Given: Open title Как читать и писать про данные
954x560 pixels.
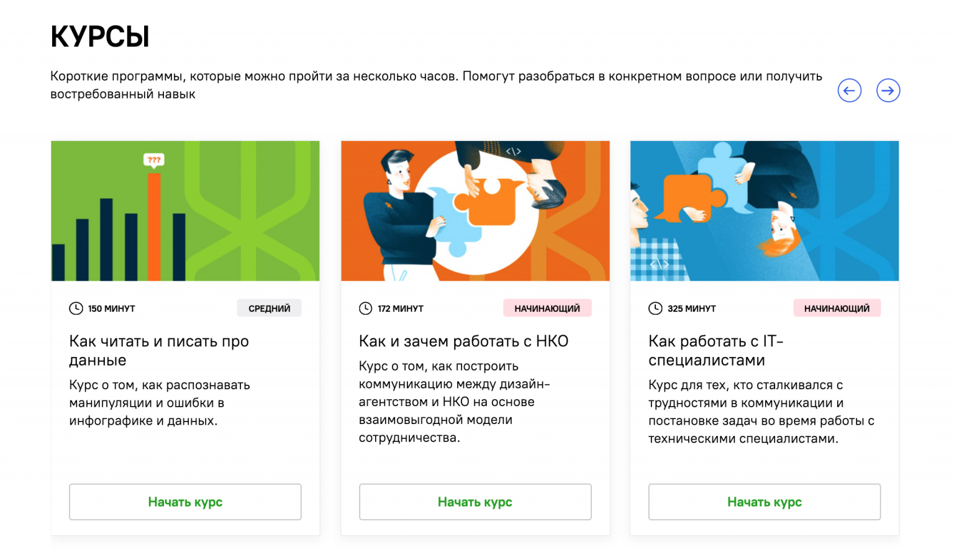Looking at the screenshot, I should tap(159, 351).
